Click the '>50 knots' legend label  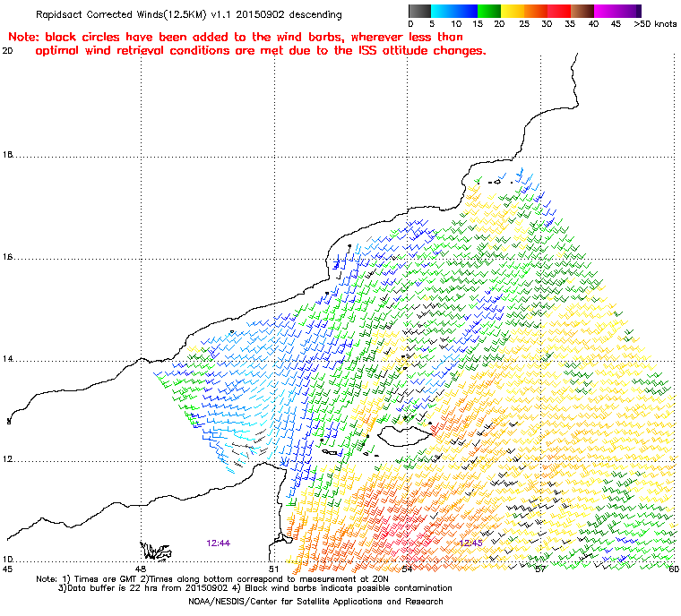(x=655, y=24)
